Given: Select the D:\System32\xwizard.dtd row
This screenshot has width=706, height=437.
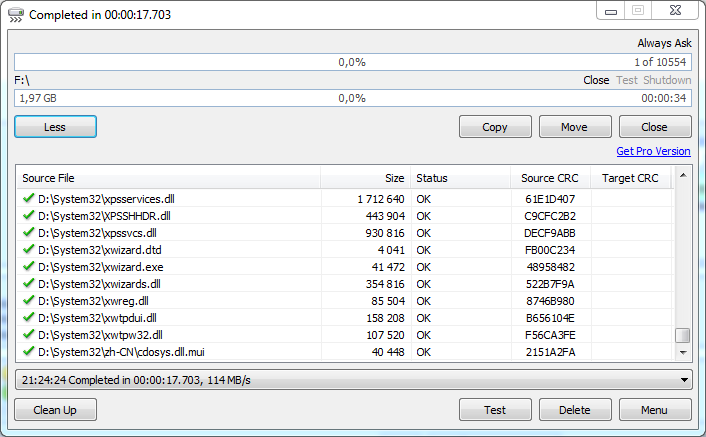Looking at the screenshot, I should (344, 250).
